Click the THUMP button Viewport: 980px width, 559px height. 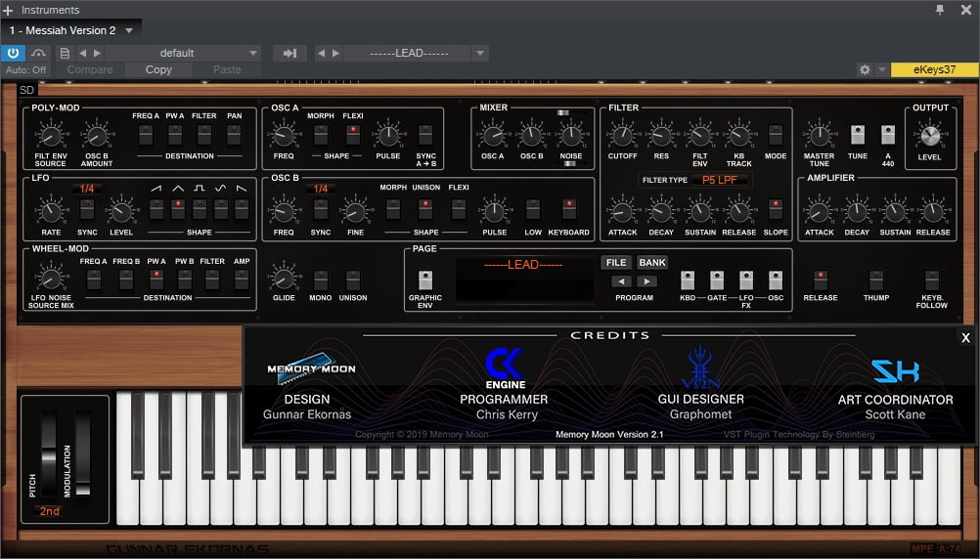[x=876, y=279]
